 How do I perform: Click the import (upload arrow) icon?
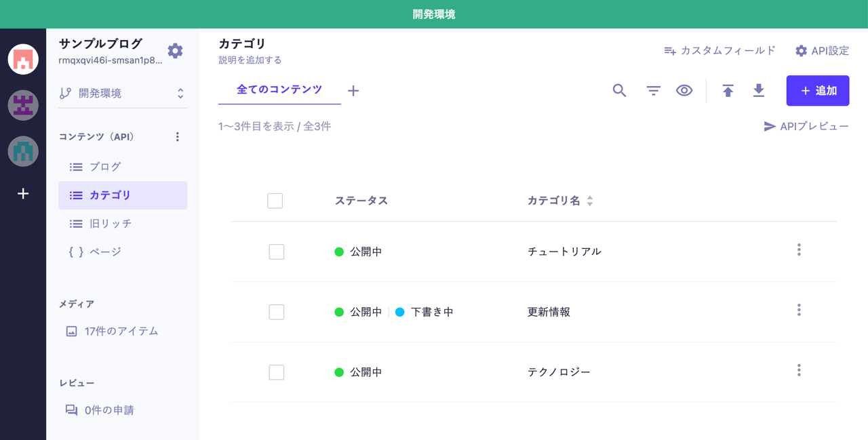pos(727,90)
